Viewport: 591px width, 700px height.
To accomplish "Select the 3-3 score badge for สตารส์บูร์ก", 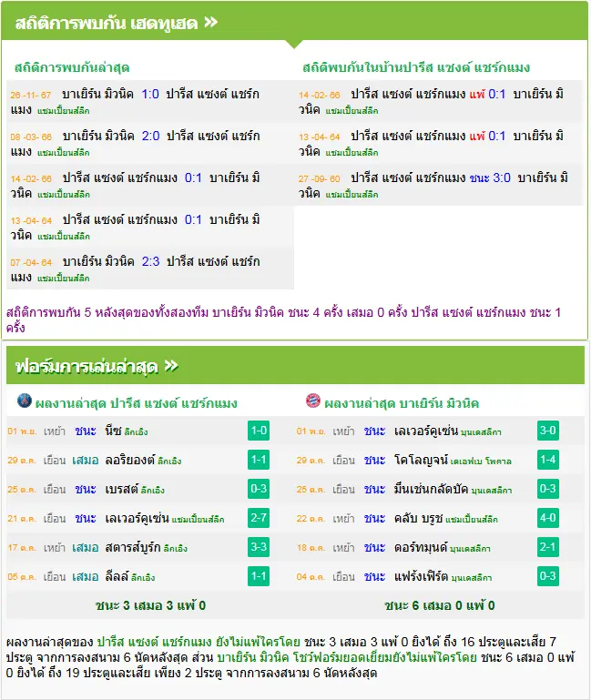I will click(x=259, y=547).
